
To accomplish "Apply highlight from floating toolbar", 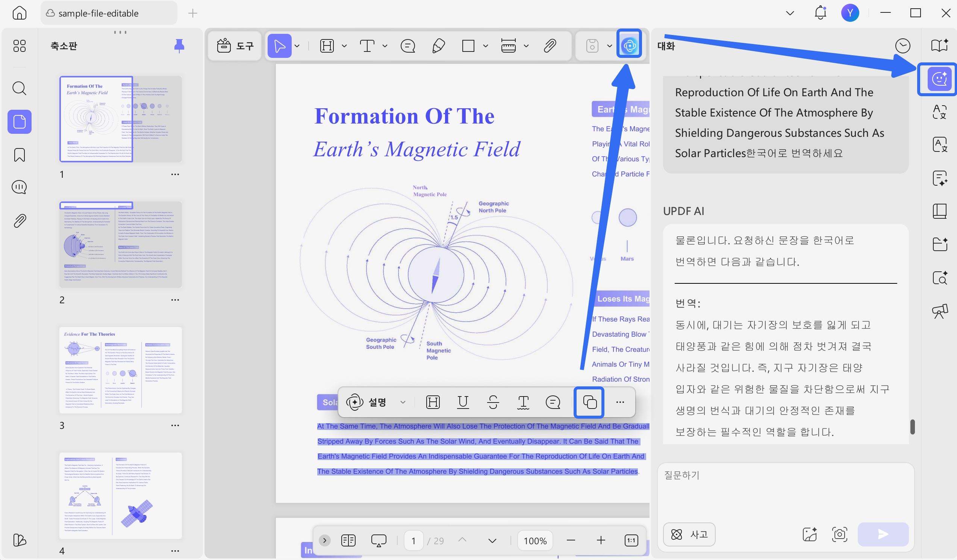I will click(x=433, y=402).
